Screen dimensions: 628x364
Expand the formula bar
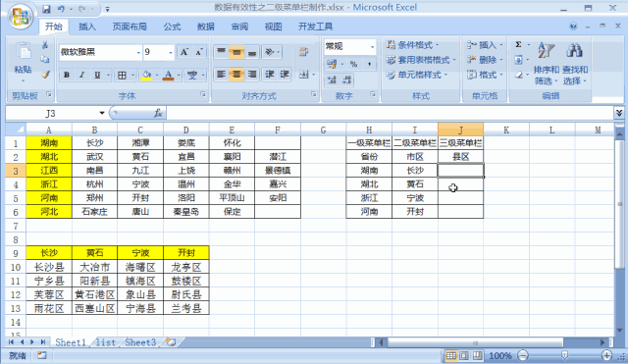[x=619, y=113]
